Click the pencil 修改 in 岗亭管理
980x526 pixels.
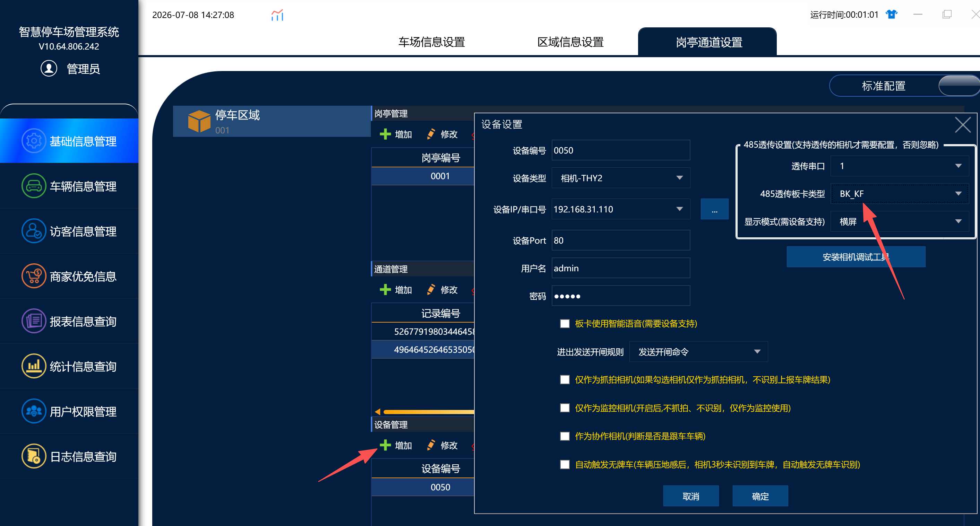[442, 134]
